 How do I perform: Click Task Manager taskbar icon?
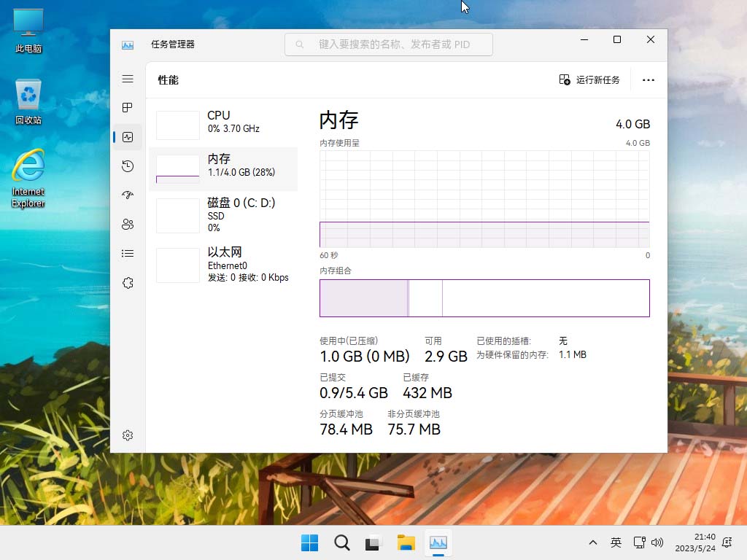coord(438,542)
